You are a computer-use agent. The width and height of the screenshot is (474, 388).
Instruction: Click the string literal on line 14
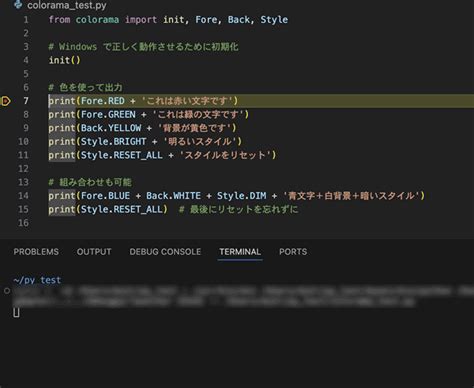point(351,196)
